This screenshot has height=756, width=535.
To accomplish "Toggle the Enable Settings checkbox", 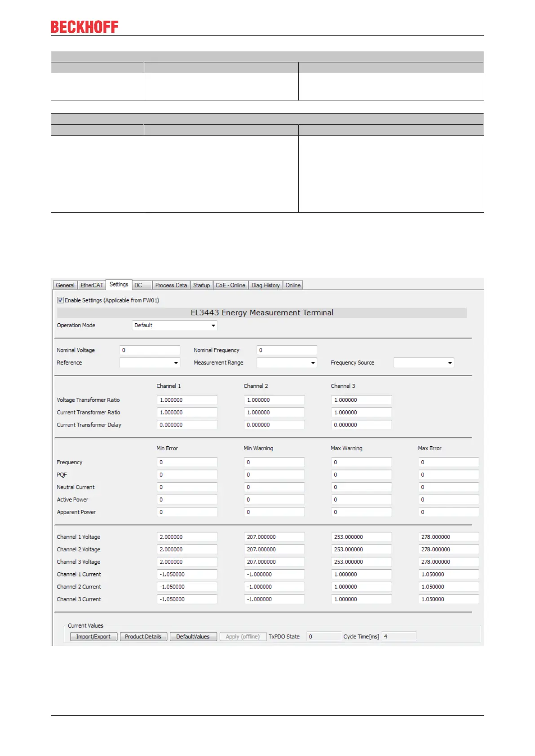I will pyautogui.click(x=60, y=300).
